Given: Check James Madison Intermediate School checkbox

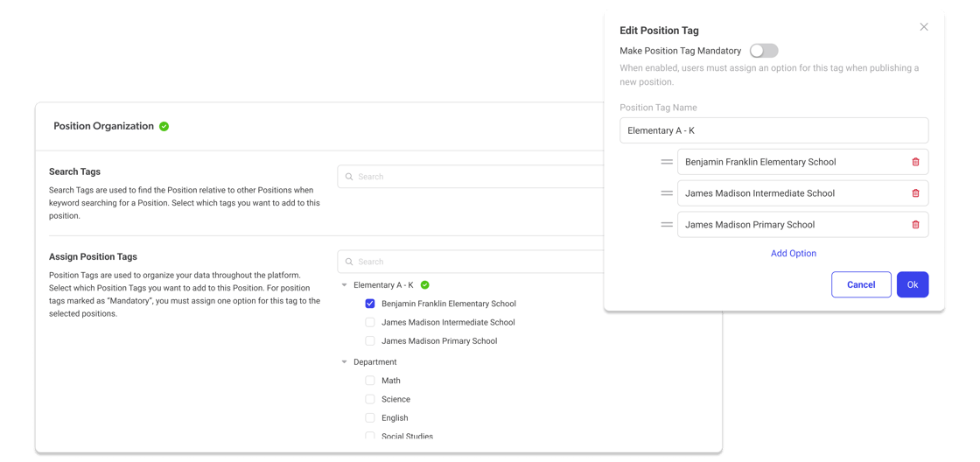Looking at the screenshot, I should pos(370,322).
